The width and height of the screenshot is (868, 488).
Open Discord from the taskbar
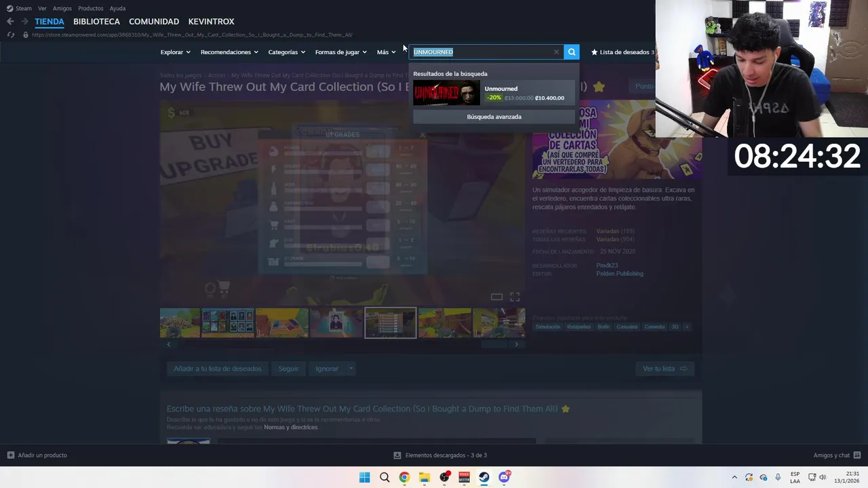tap(504, 477)
